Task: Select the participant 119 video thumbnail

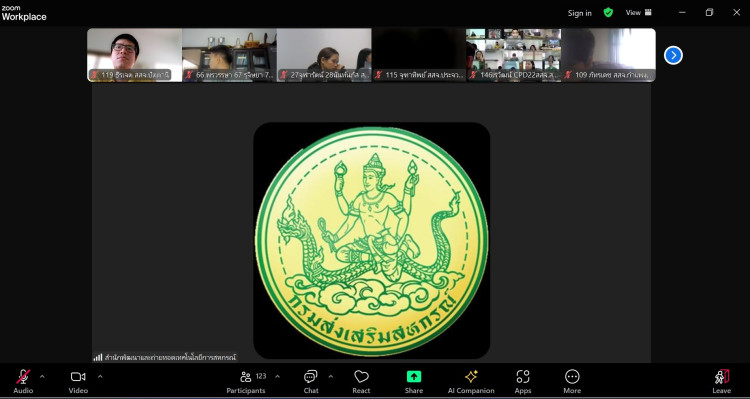Action: tap(134, 55)
